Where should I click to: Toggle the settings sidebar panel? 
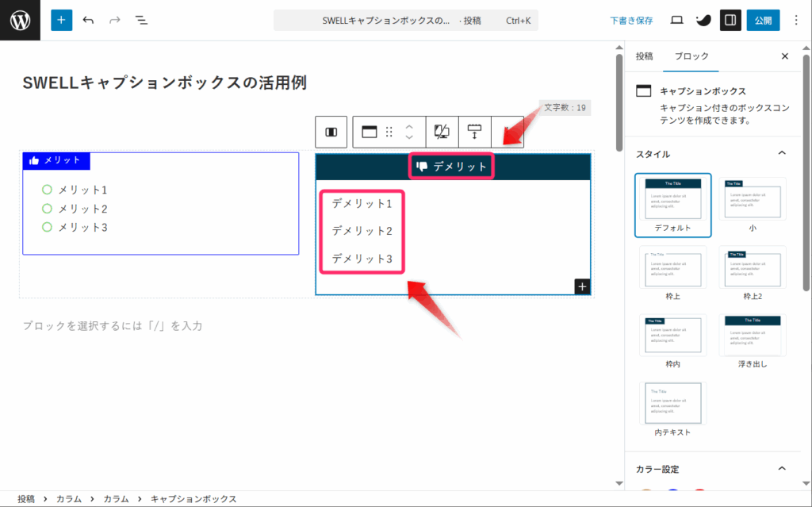730,20
